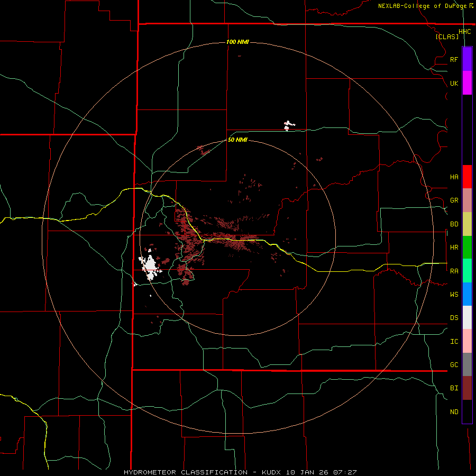The height and width of the screenshot is (476, 476).
Task: Click the small white echo near 50 NMI north
Action: tap(288, 125)
